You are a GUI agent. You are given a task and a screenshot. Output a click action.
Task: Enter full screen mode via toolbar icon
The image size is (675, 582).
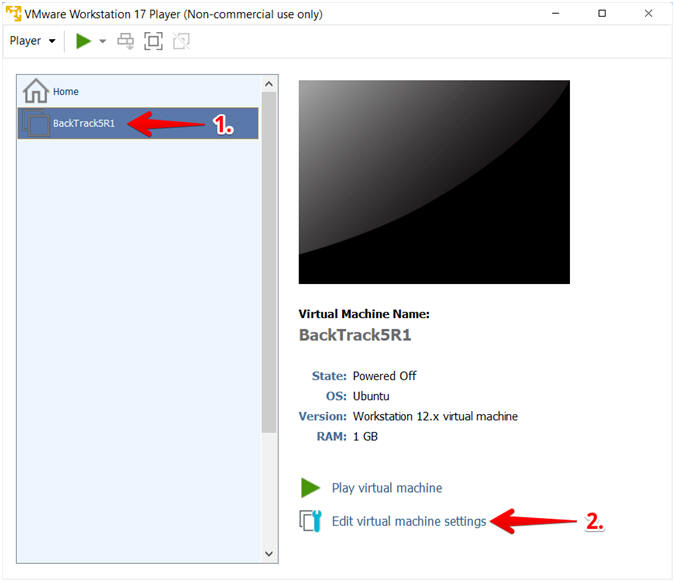point(153,41)
